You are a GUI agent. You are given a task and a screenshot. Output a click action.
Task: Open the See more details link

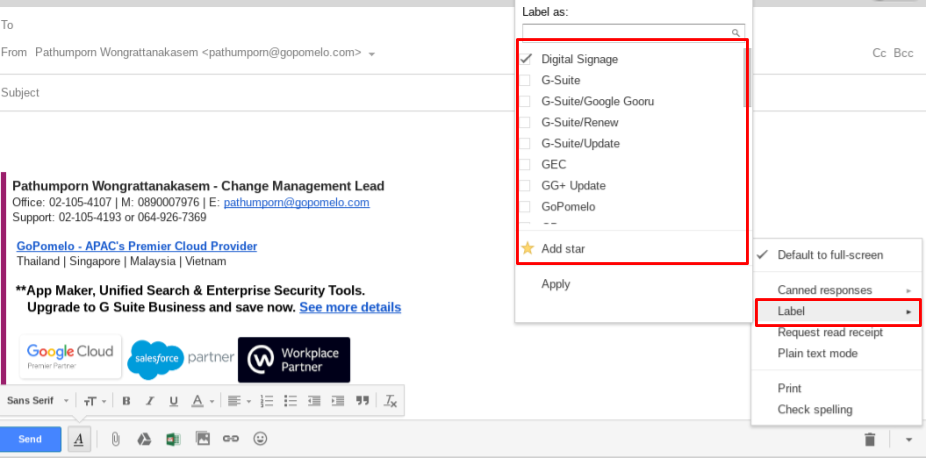pos(350,307)
